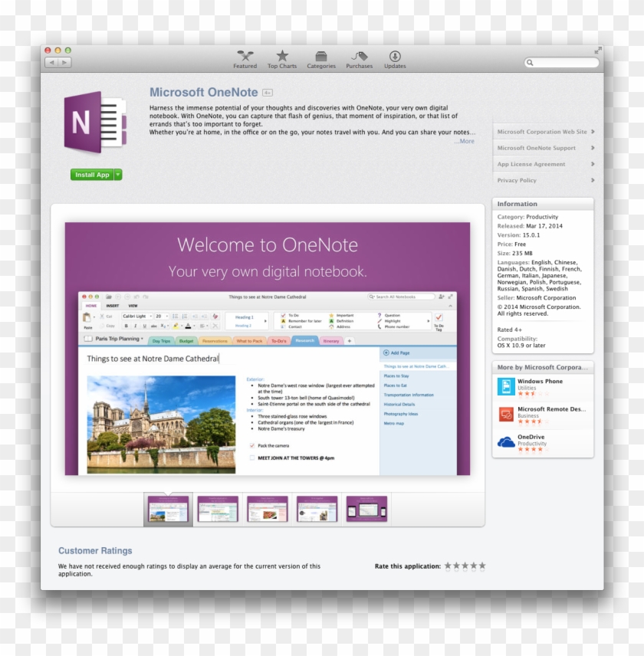
Task: Click the Day Trips tab in screenshot
Action: point(161,341)
